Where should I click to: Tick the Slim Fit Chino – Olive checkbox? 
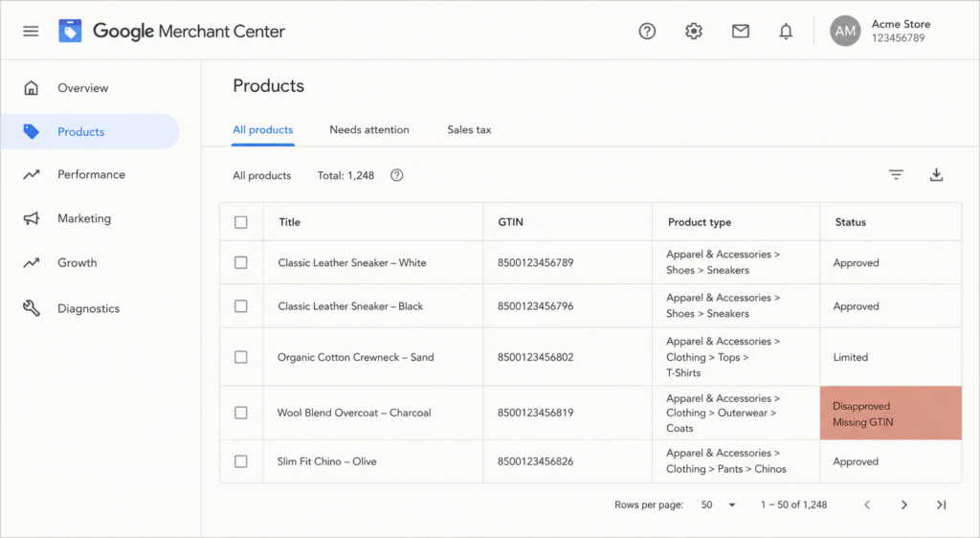click(240, 461)
